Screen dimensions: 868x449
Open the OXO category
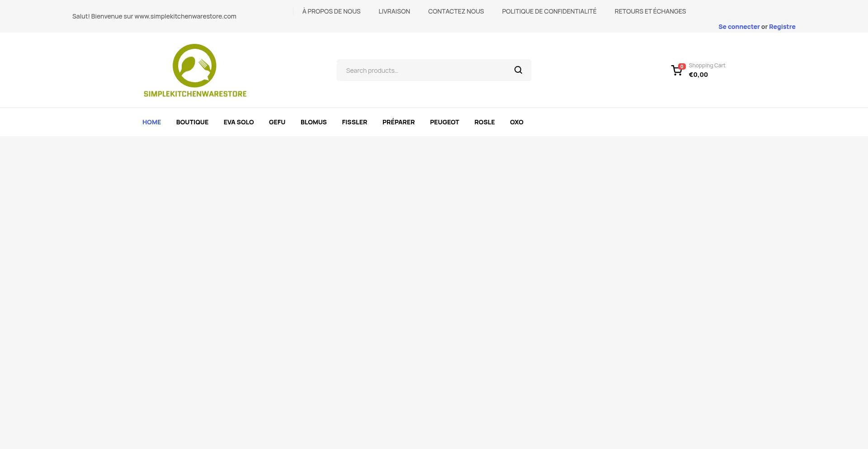click(517, 122)
